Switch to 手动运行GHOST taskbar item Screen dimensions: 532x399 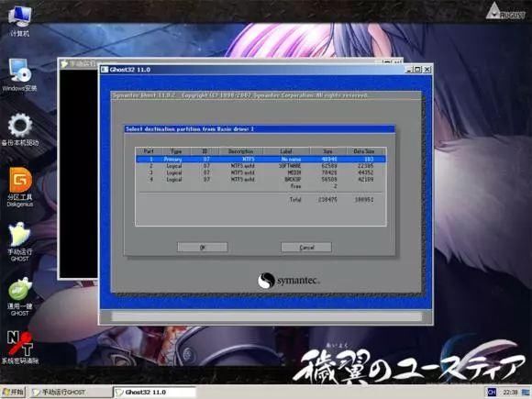[x=71, y=393]
